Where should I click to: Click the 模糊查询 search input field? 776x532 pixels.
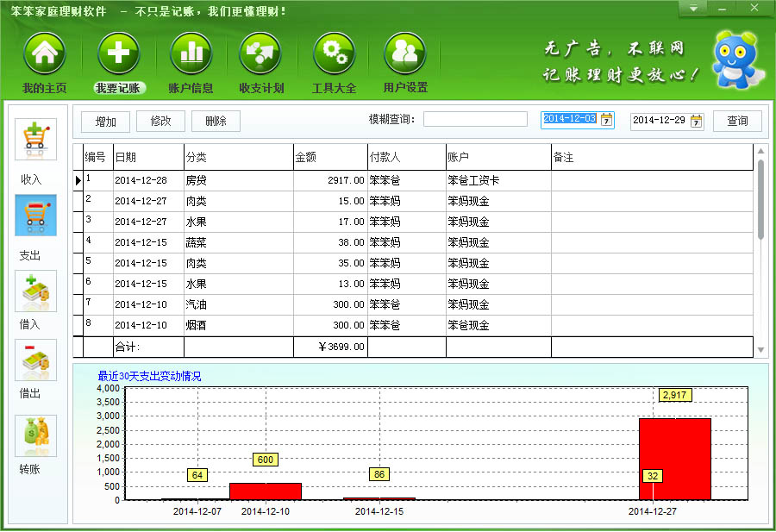click(x=474, y=120)
